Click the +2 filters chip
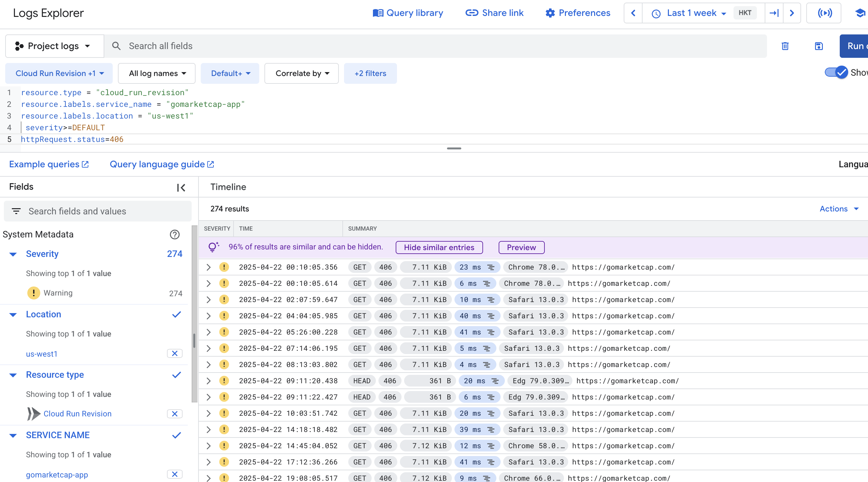This screenshot has width=868, height=482. click(x=370, y=73)
